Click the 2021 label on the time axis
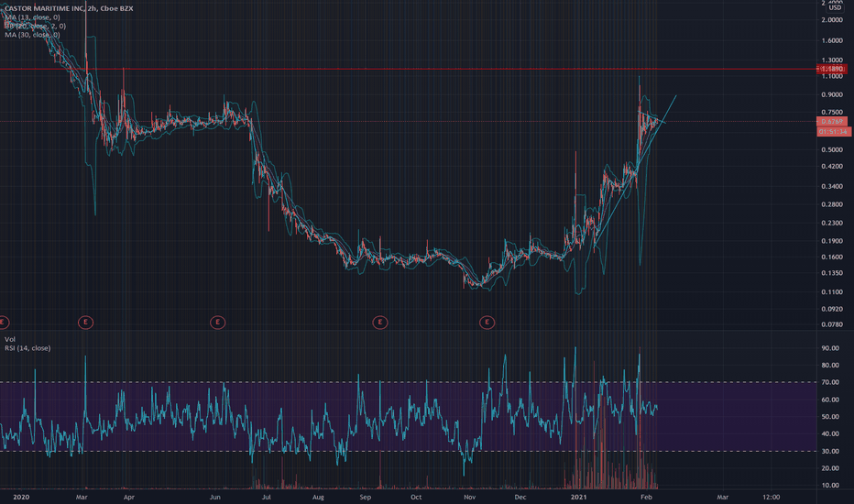 coord(578,497)
